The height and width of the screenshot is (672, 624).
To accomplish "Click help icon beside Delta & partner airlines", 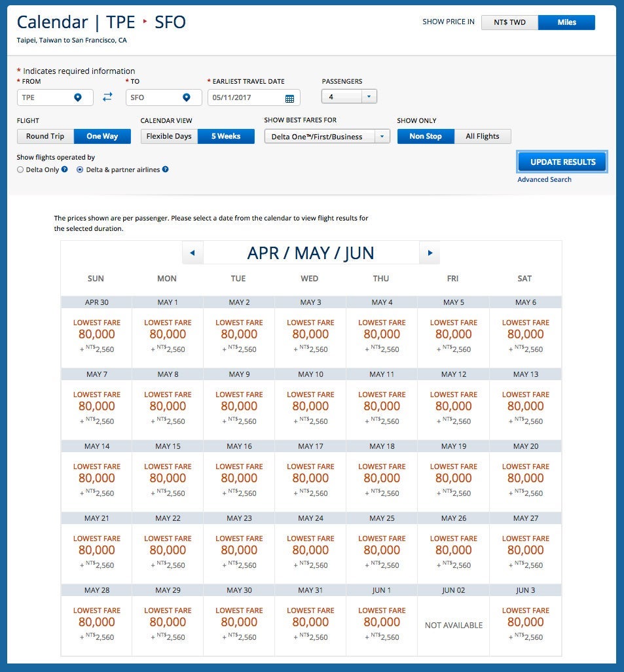I will click(x=166, y=169).
